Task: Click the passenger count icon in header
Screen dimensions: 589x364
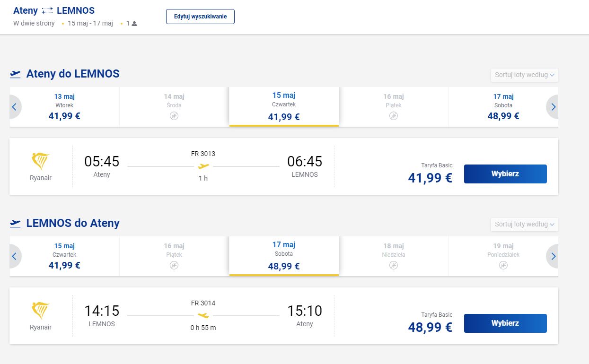Action: click(134, 24)
